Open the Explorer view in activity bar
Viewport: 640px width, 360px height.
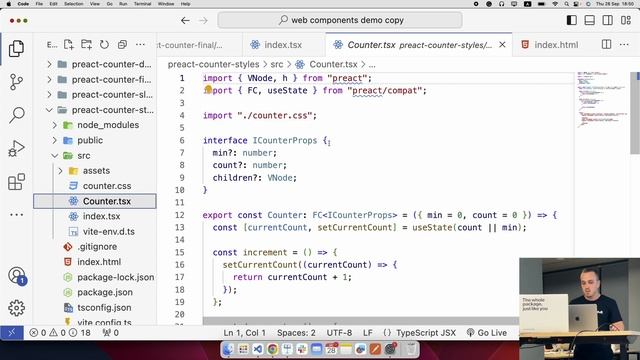point(16,49)
